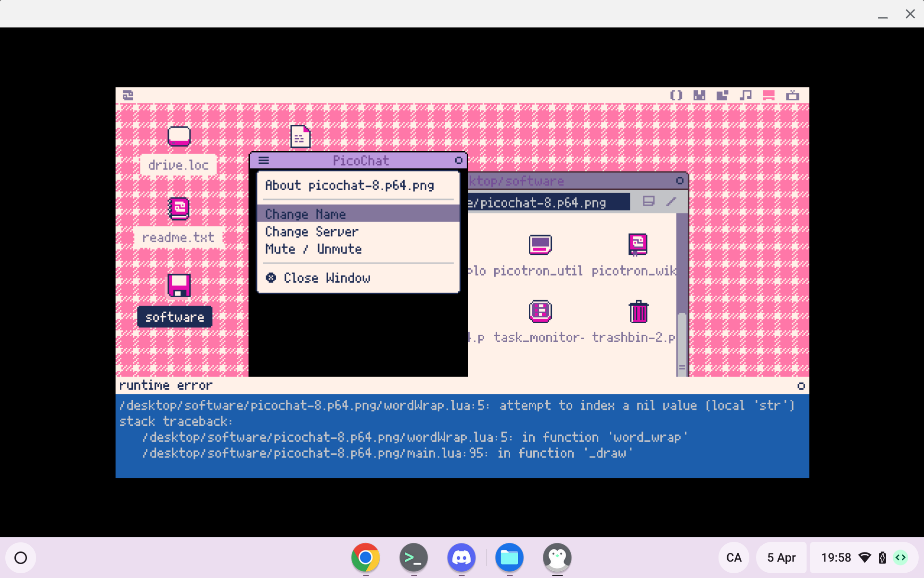Open the code editor workspace icon
This screenshot has height=578, width=924.
click(x=676, y=95)
